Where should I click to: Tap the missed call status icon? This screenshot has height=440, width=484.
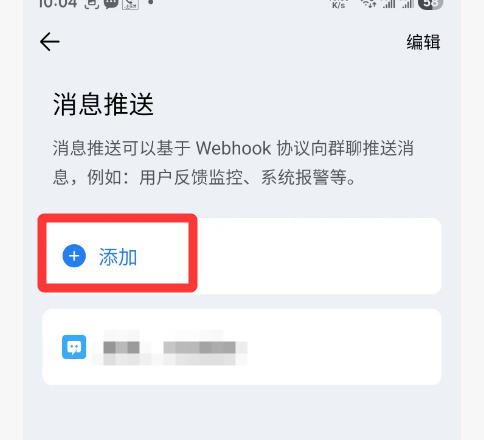click(130, 4)
